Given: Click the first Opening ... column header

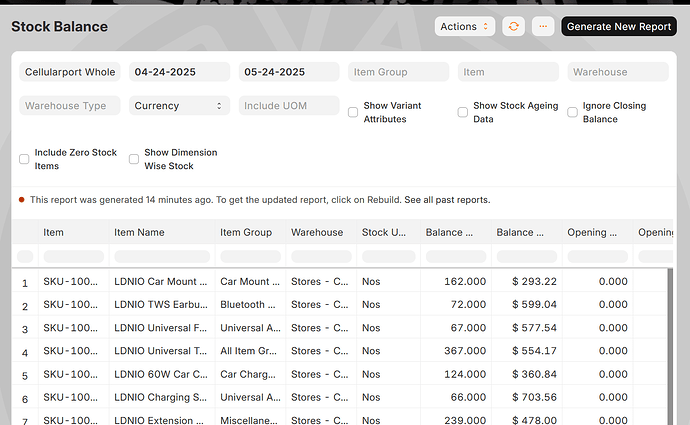Looking at the screenshot, I should coord(598,232).
